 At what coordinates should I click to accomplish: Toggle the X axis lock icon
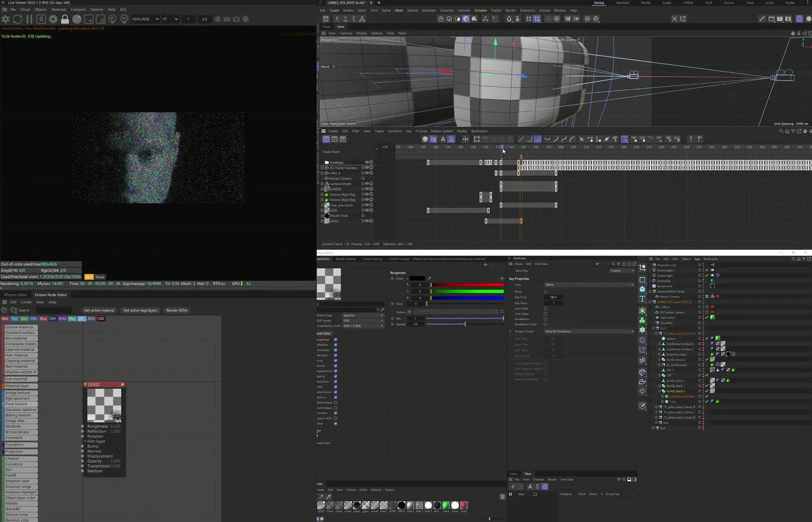[x=337, y=19]
